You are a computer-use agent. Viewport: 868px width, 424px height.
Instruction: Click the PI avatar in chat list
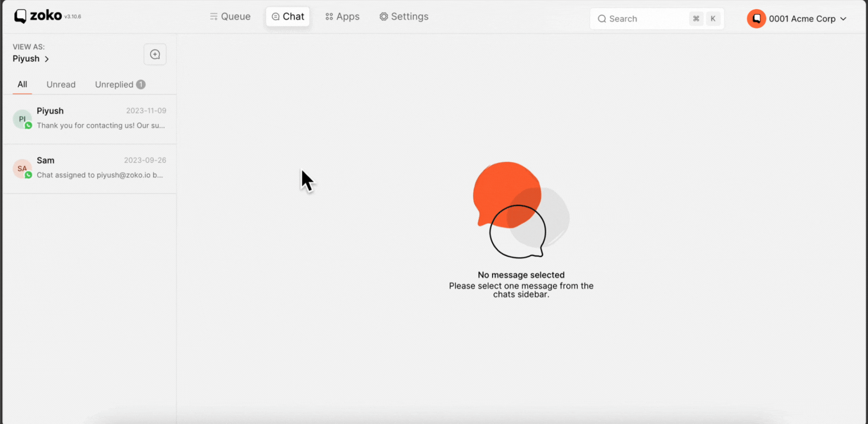coord(22,119)
